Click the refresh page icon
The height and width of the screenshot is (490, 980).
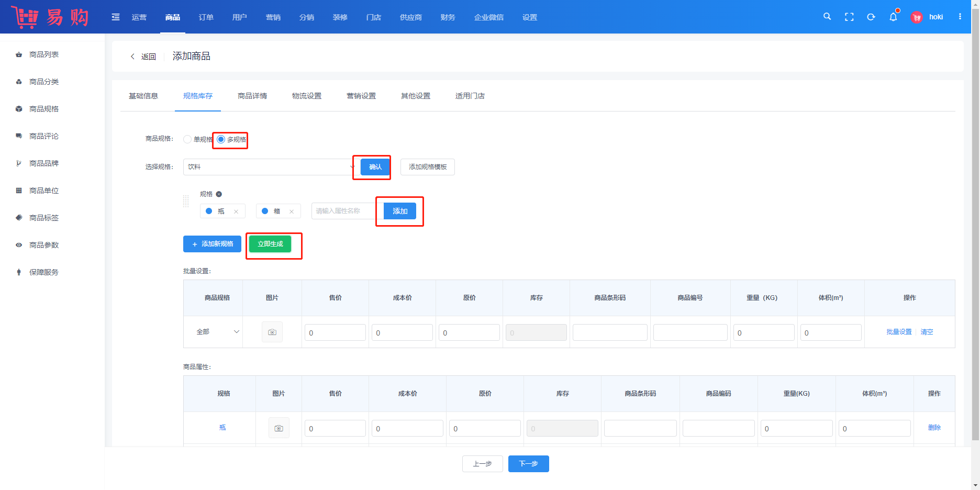pyautogui.click(x=871, y=17)
